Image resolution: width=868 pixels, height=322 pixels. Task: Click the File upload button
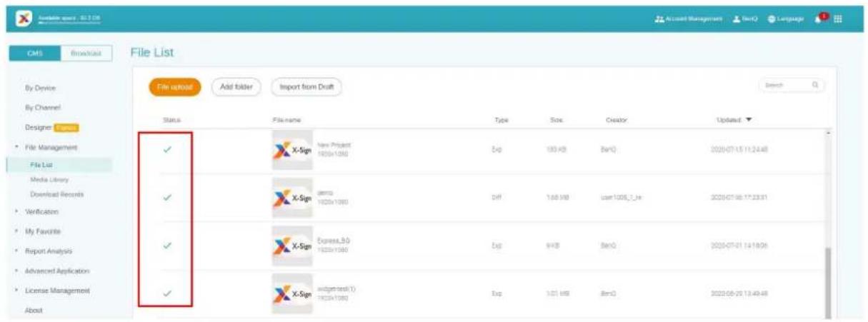[x=176, y=87]
